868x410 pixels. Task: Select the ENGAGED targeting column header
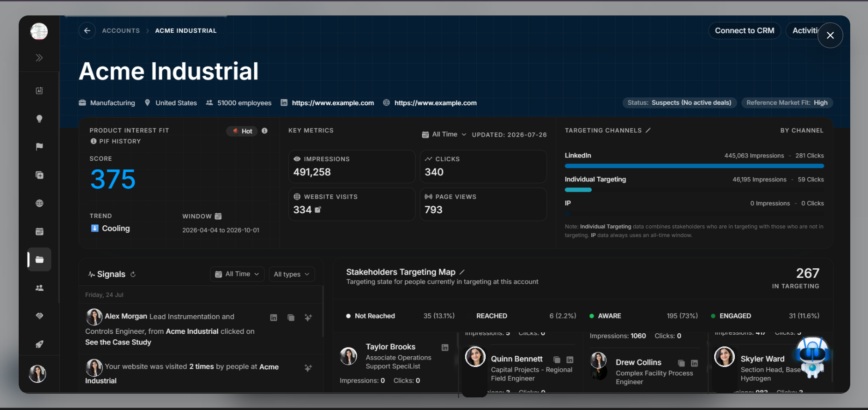765,316
